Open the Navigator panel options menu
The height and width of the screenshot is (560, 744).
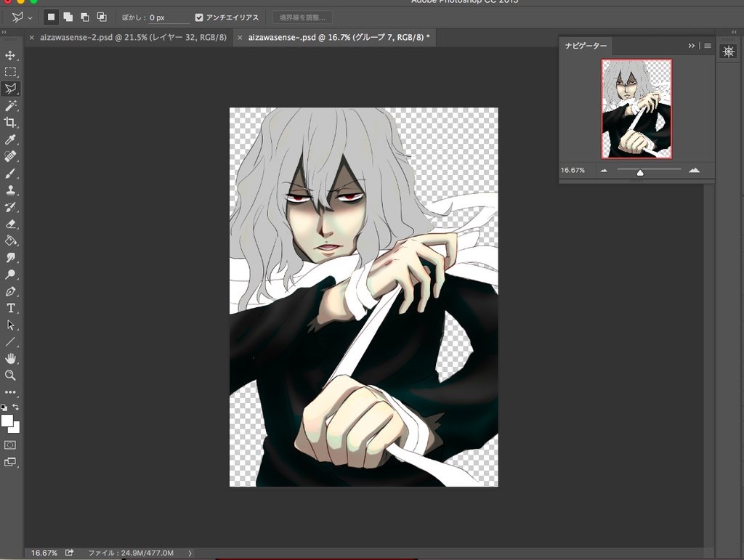[x=708, y=46]
